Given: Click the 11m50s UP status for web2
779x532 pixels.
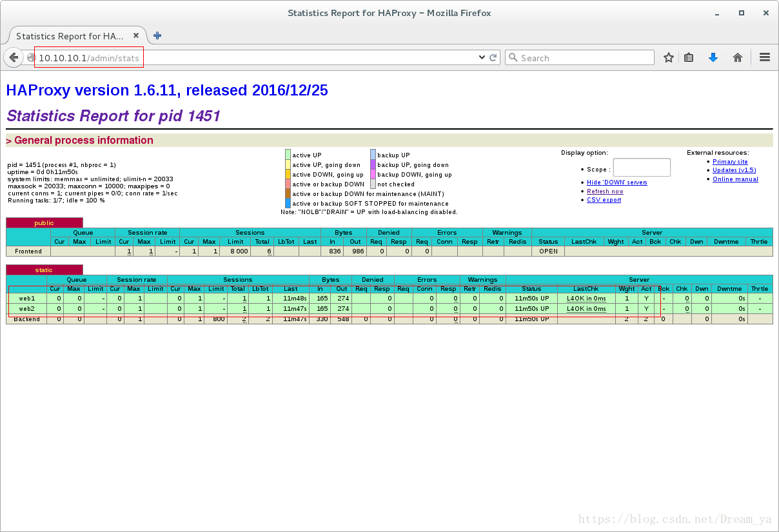Looking at the screenshot, I should (x=531, y=309).
